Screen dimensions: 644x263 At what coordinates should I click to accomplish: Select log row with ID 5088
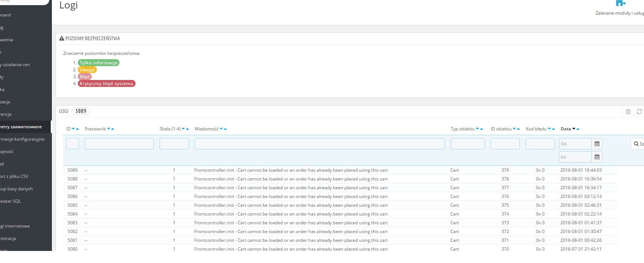pos(340,179)
